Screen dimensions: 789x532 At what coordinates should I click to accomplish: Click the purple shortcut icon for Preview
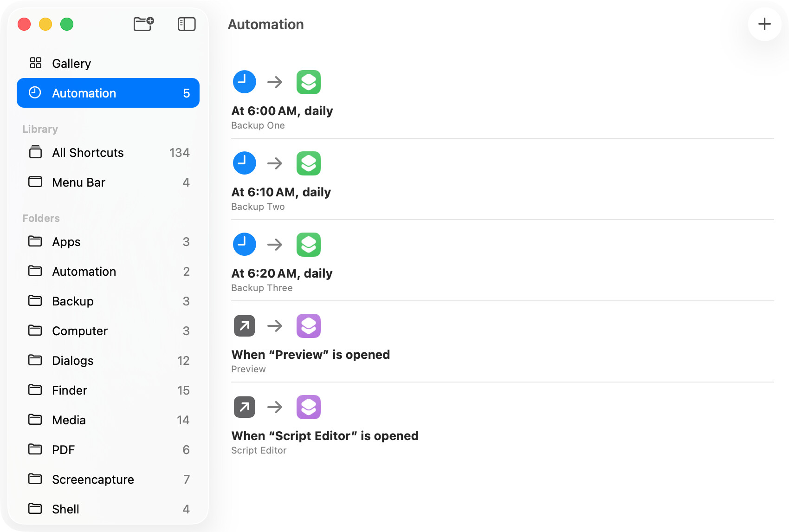click(309, 326)
